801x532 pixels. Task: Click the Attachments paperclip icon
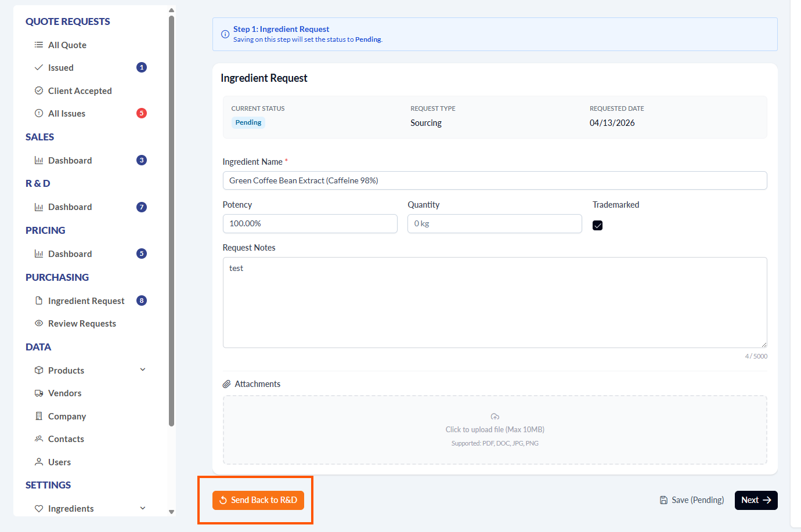[227, 384]
